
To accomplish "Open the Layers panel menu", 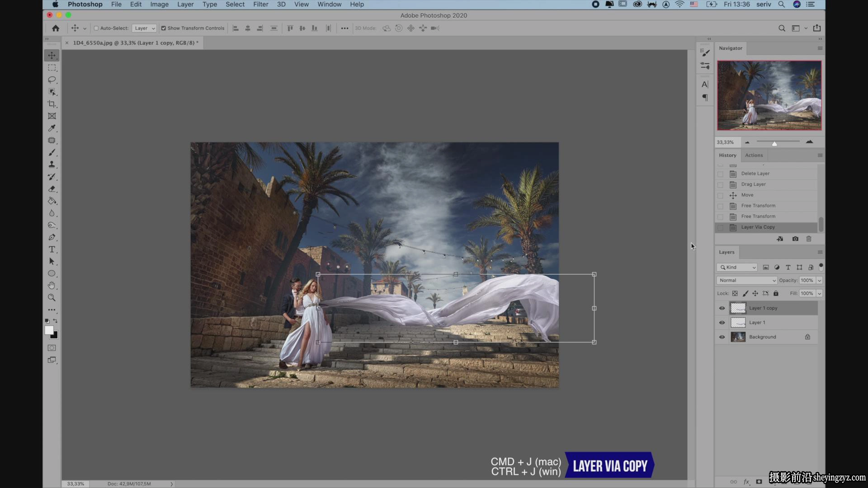I will point(820,252).
